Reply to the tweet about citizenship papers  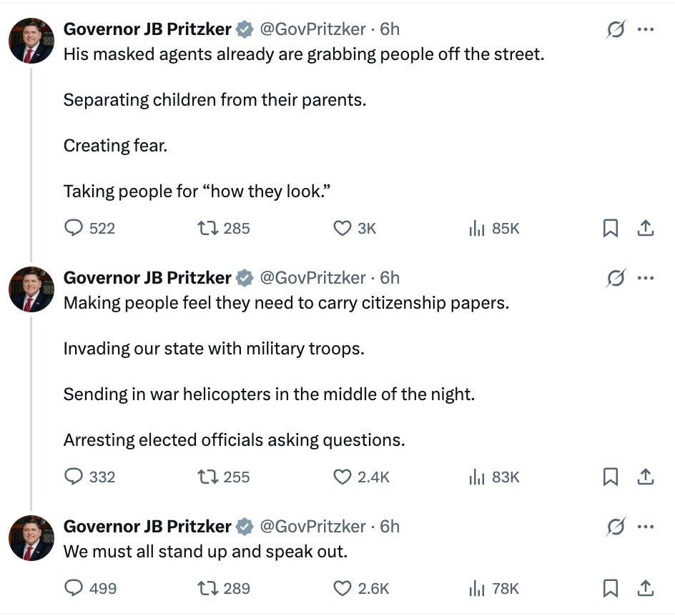[x=75, y=477]
